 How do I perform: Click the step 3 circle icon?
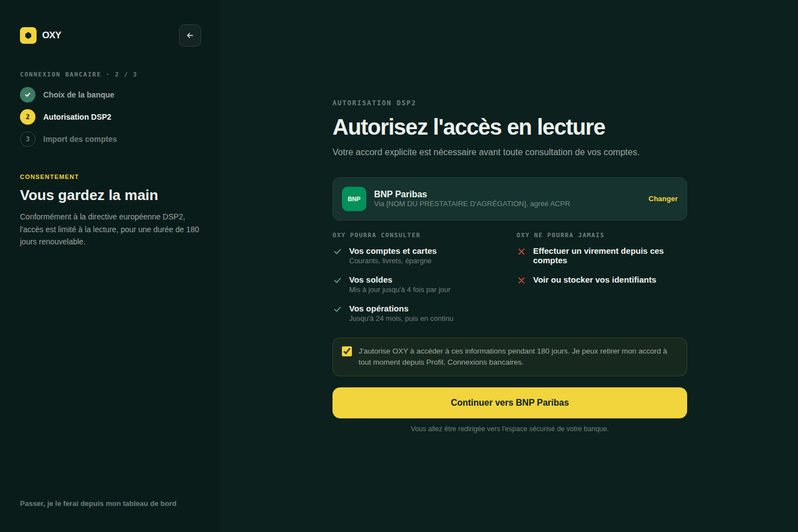click(x=28, y=139)
